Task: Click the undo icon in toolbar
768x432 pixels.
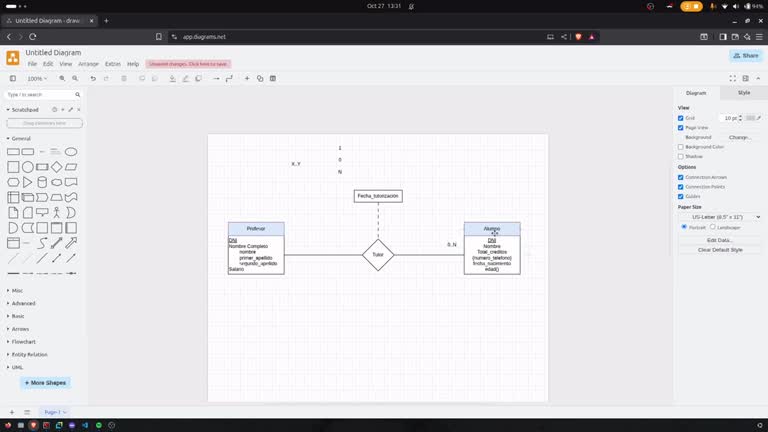Action: pos(93,78)
